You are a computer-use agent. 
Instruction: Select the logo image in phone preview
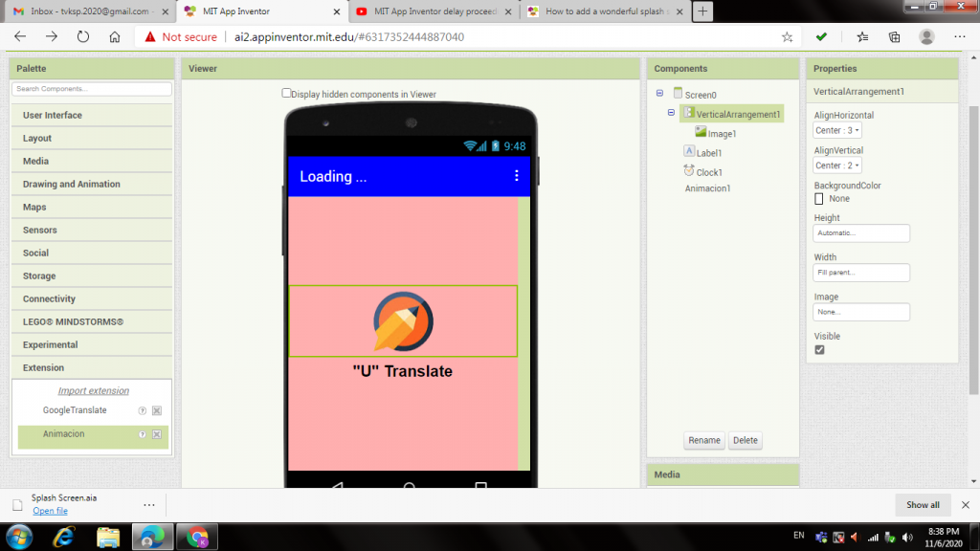[x=403, y=321]
